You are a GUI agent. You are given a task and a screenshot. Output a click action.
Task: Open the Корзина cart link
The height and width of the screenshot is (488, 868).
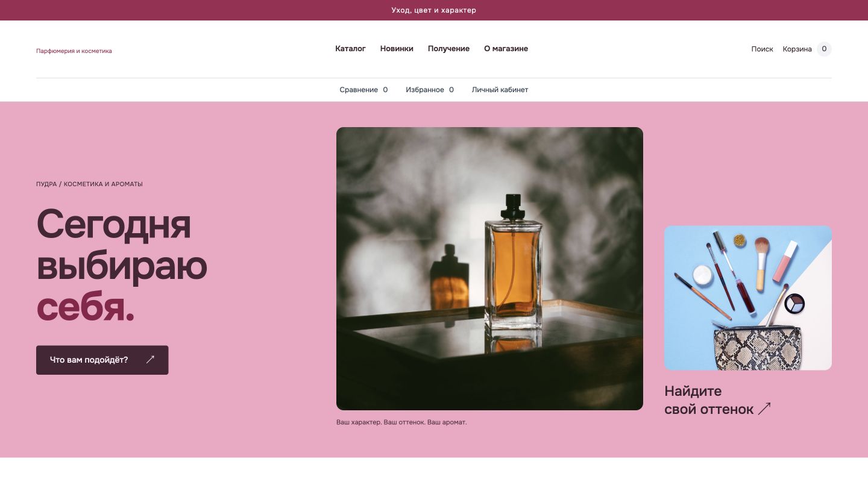pos(797,49)
